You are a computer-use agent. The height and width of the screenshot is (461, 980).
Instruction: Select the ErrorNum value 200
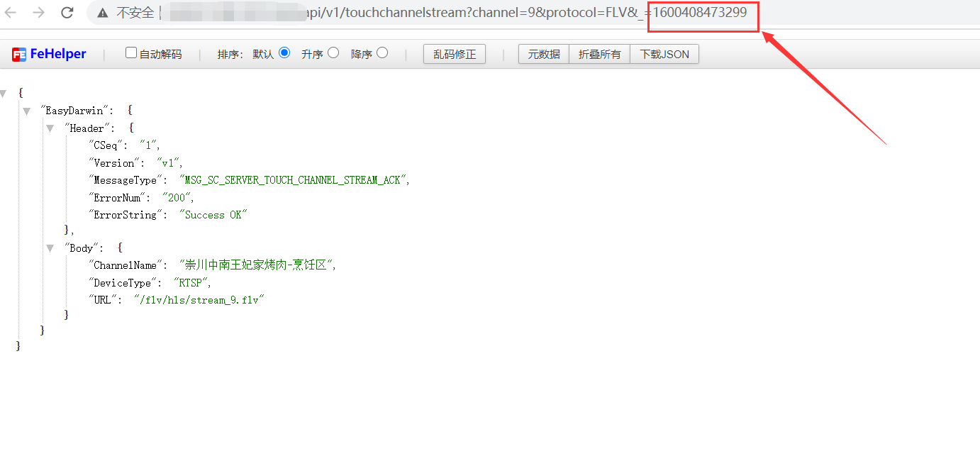177,198
